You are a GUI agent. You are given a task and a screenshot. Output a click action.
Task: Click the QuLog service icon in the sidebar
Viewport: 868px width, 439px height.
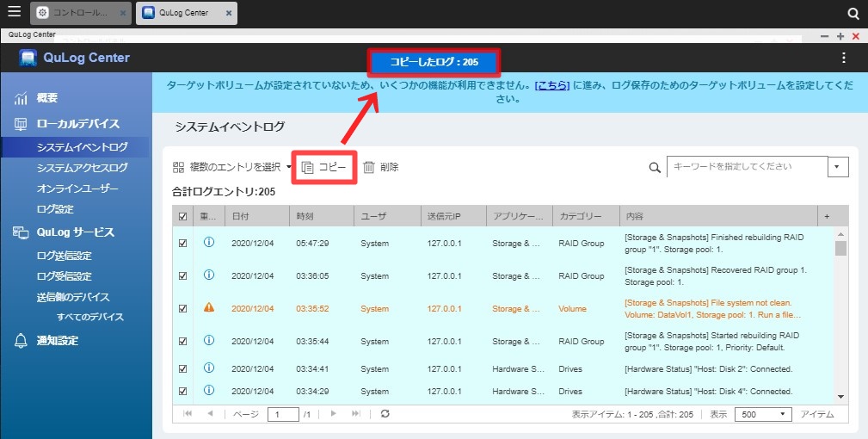tap(21, 232)
